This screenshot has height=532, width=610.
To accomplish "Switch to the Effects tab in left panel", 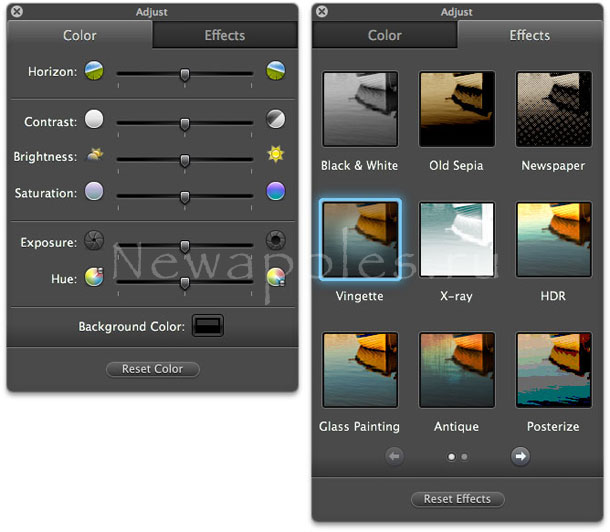I will coord(225,35).
